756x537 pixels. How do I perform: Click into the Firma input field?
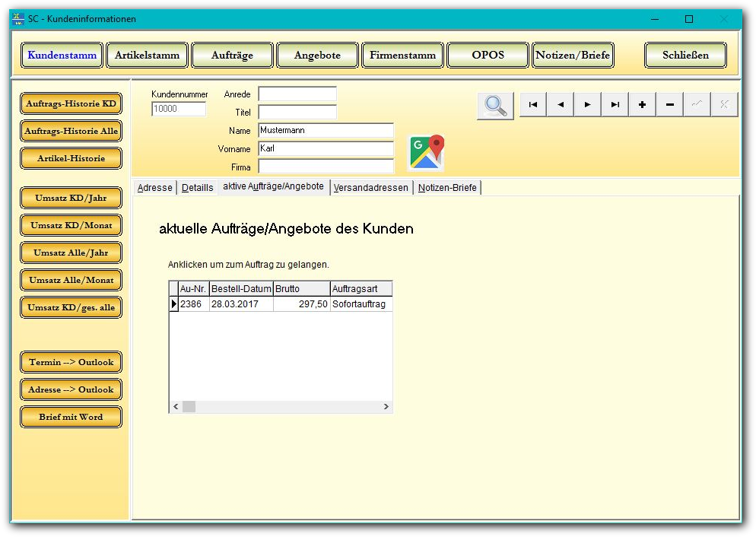tap(326, 167)
